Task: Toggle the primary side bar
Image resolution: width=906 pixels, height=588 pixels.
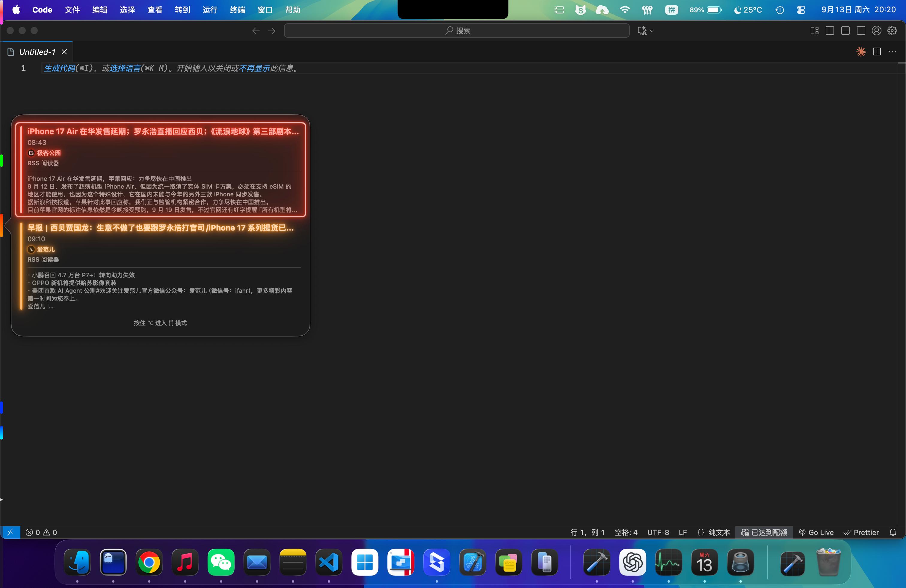Action: click(x=830, y=31)
